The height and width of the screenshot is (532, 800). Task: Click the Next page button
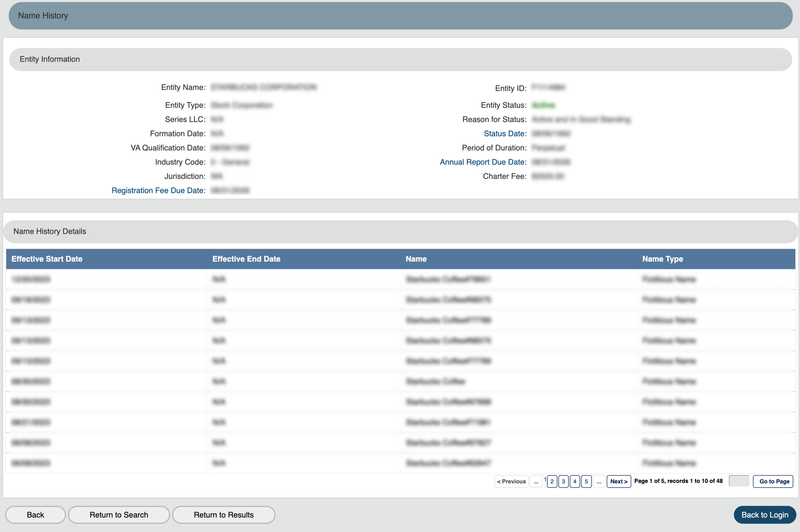pos(618,481)
